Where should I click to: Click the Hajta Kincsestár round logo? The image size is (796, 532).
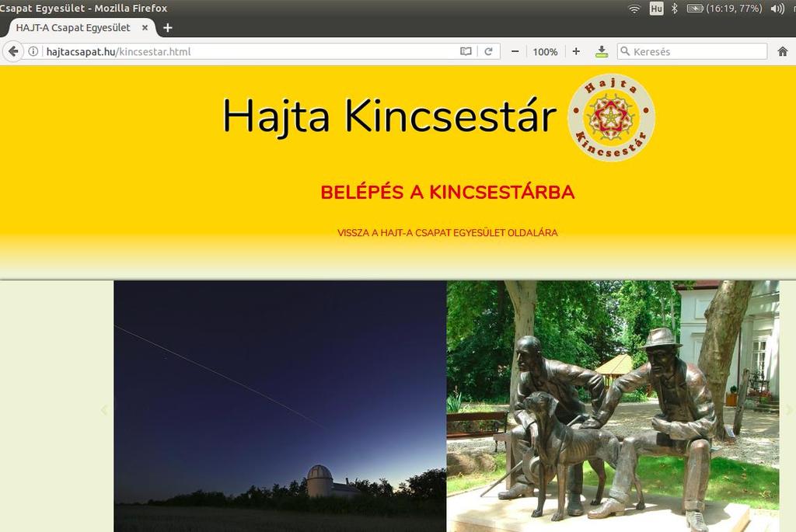pyautogui.click(x=611, y=117)
